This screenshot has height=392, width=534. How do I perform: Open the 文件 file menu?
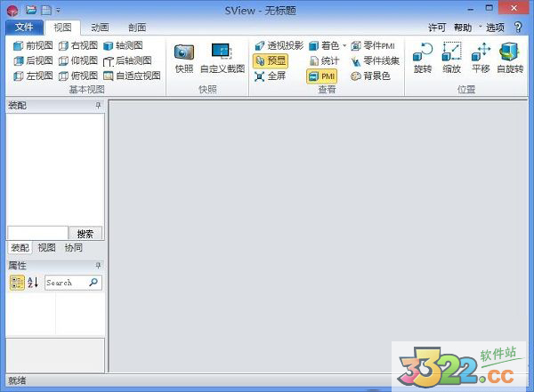click(x=25, y=28)
